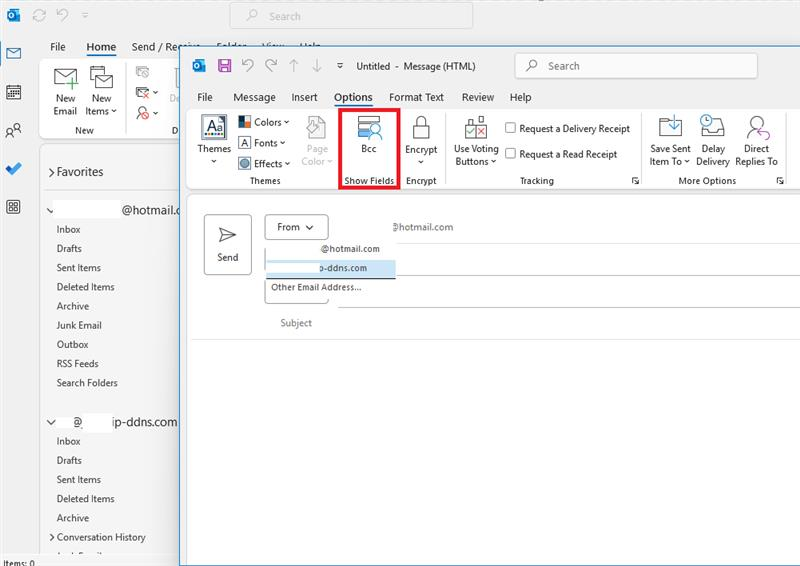Open People view in navigation bar
Viewport: 800px width, 566px height.
pos(13,131)
